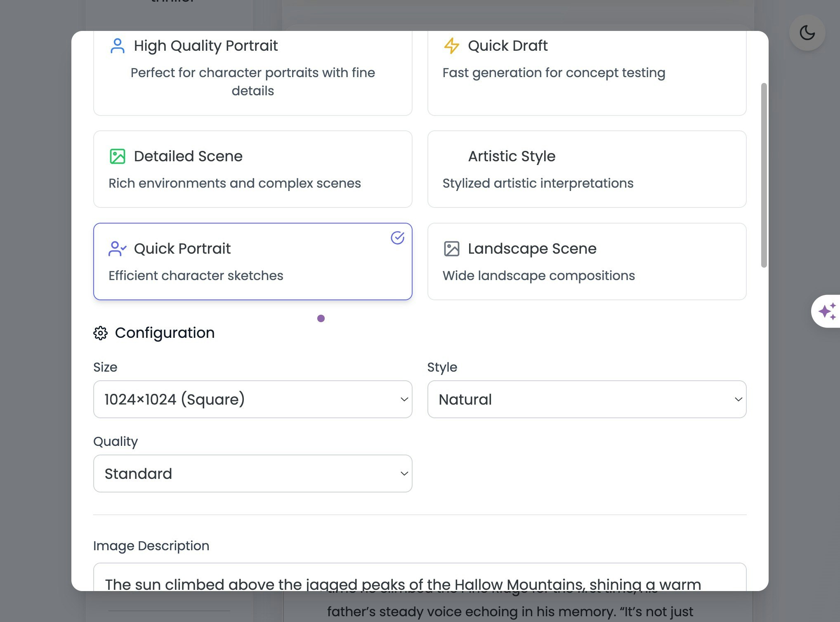Click the green Detailed Scene image icon
The height and width of the screenshot is (622, 840).
pyautogui.click(x=118, y=156)
